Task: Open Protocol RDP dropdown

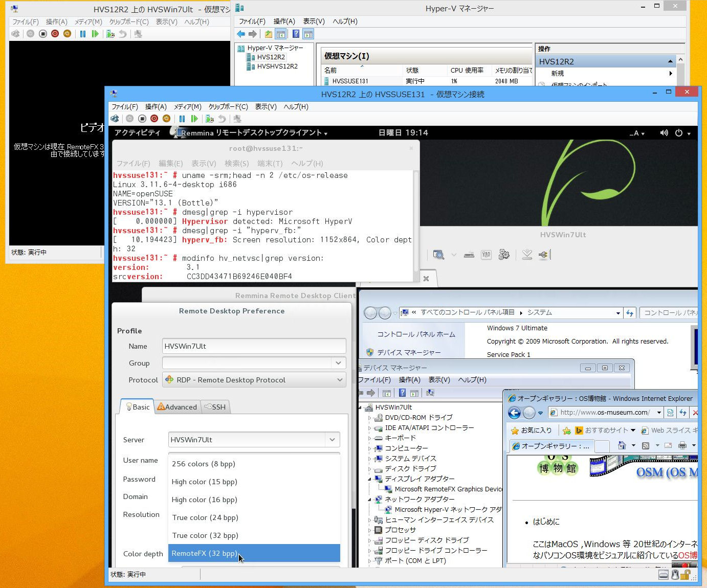Action: 254,380
